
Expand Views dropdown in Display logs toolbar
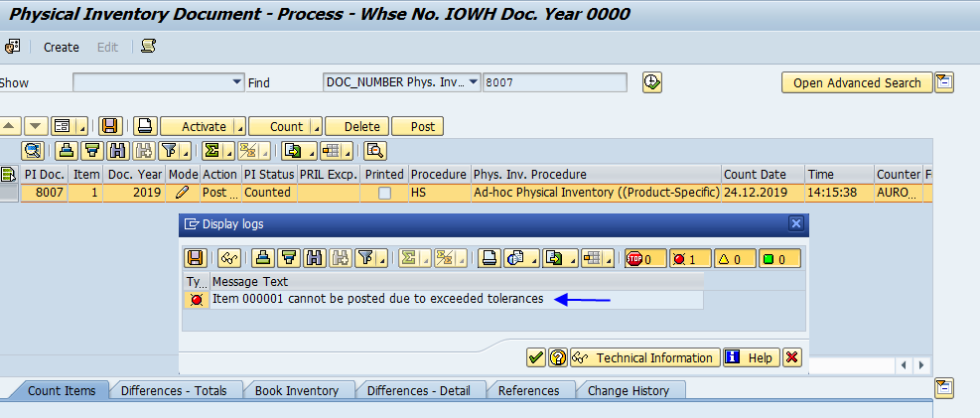click(532, 258)
